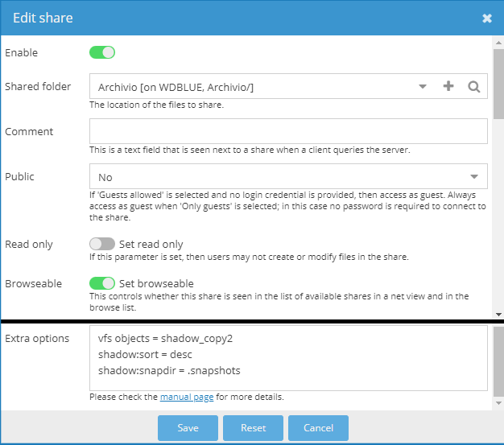
Task: Click the lower pane scrollbar down arrow
Action: (x=498, y=403)
